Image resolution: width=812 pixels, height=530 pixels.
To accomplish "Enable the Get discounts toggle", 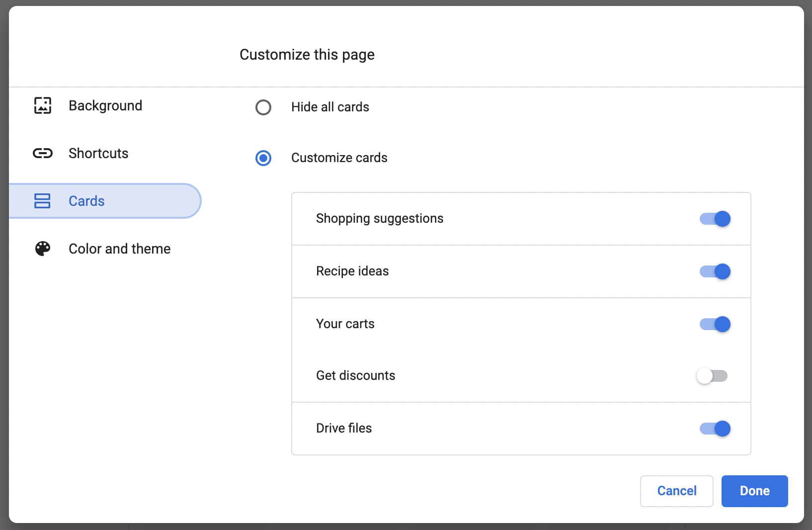I will [x=712, y=376].
